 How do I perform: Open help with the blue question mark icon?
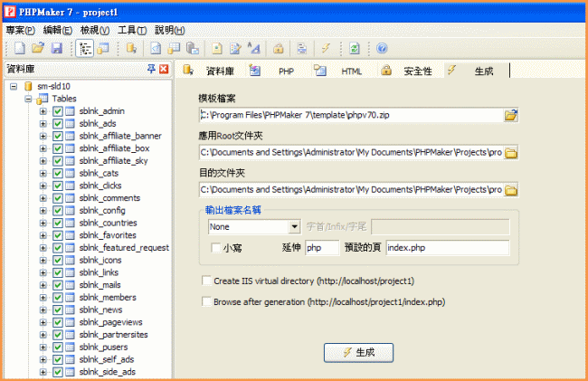click(x=382, y=48)
